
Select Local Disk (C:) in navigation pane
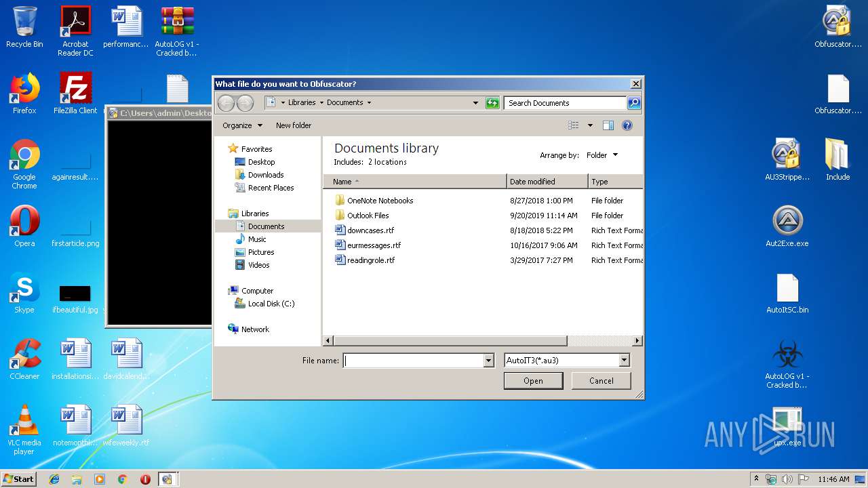271,304
